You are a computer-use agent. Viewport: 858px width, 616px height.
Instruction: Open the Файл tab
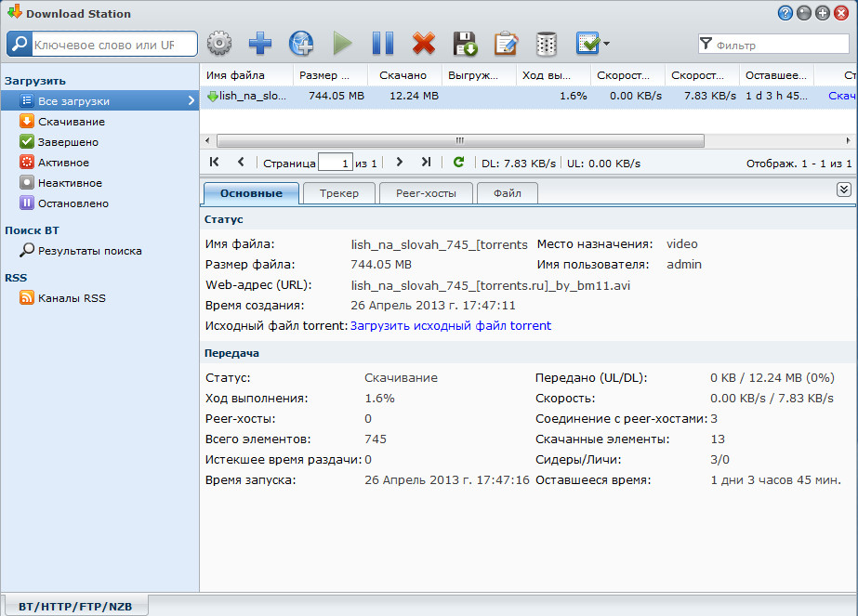pyautogui.click(x=507, y=193)
